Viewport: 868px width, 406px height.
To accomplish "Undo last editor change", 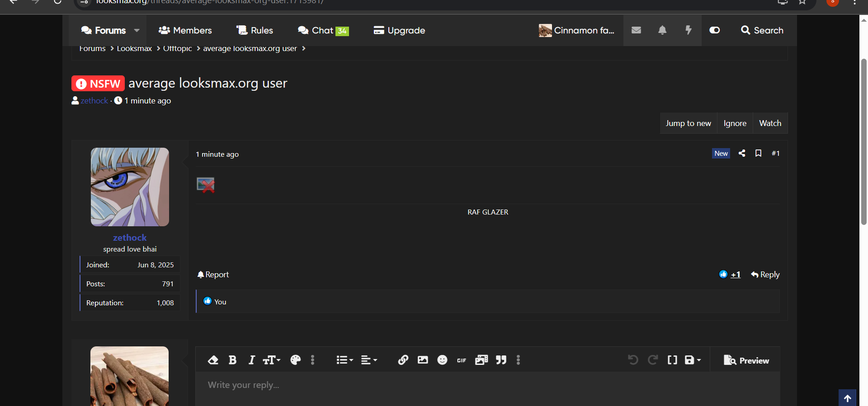I will (633, 360).
